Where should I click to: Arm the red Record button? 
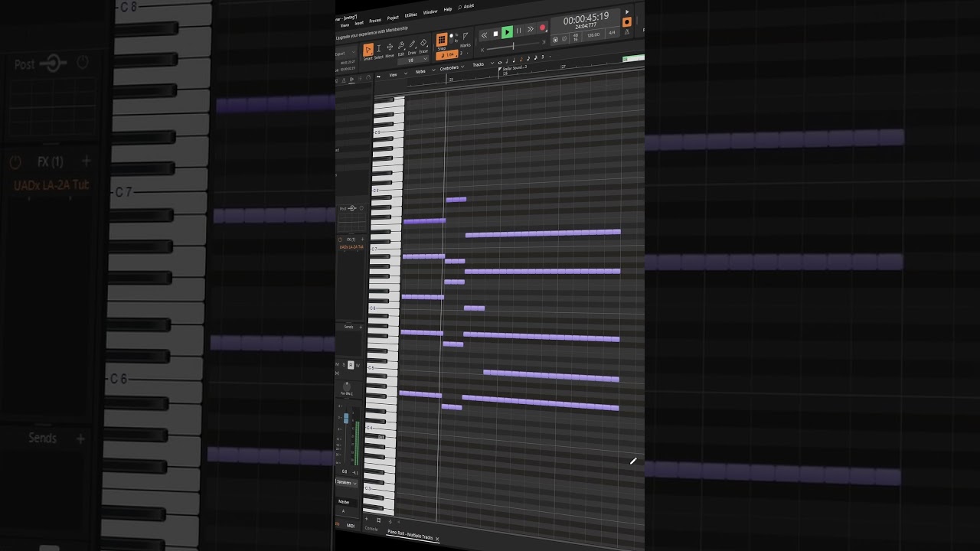click(542, 28)
